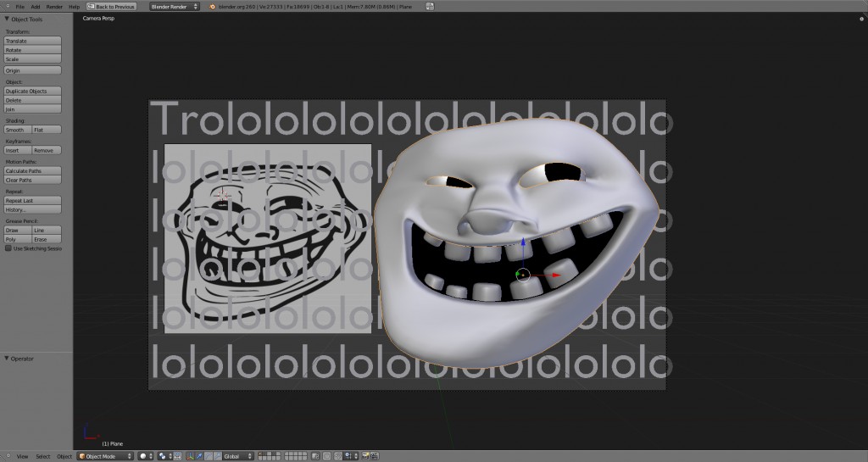This screenshot has width=868, height=462.
Task: Open the snap element type selector
Action: (x=351, y=456)
